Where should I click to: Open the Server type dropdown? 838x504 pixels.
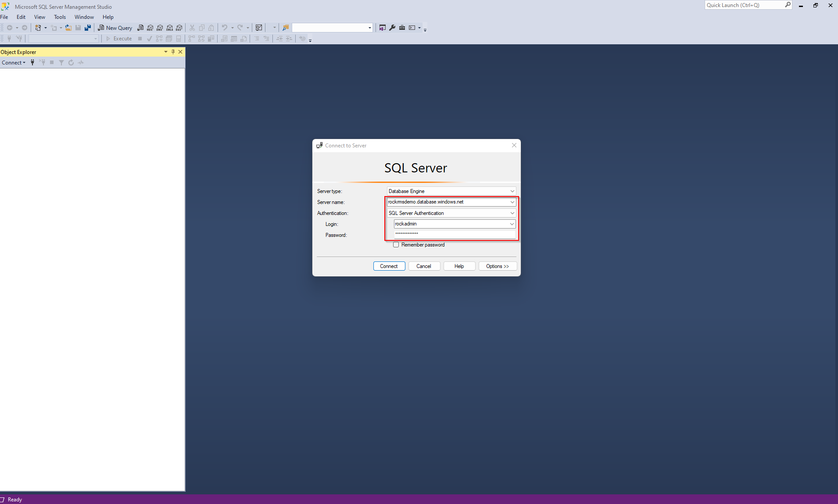(512, 191)
